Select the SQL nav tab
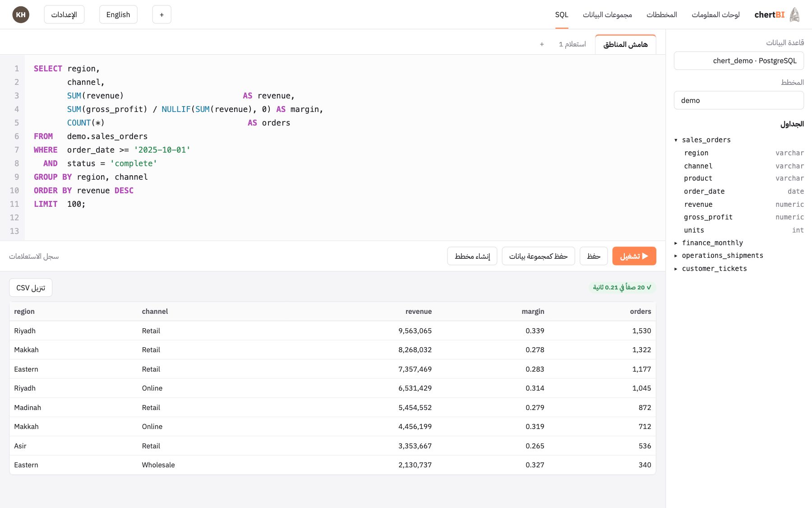 (562, 14)
